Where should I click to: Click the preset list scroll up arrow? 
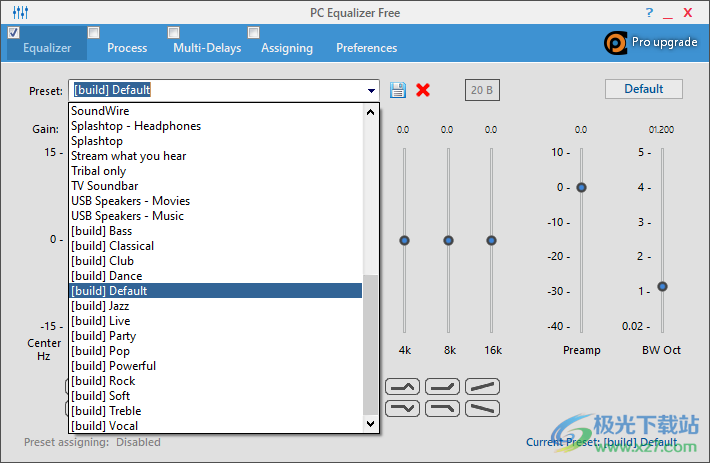pyautogui.click(x=370, y=112)
